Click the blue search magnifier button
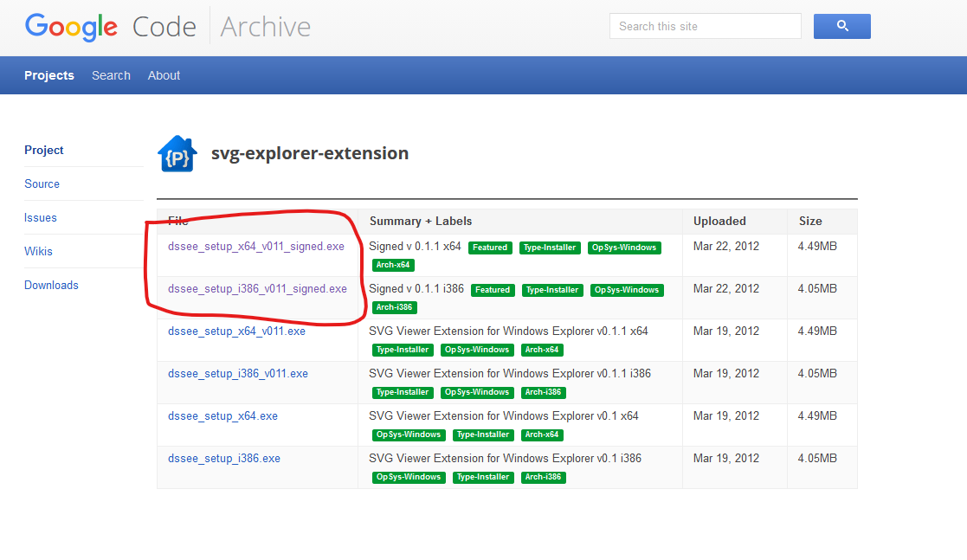 click(841, 26)
